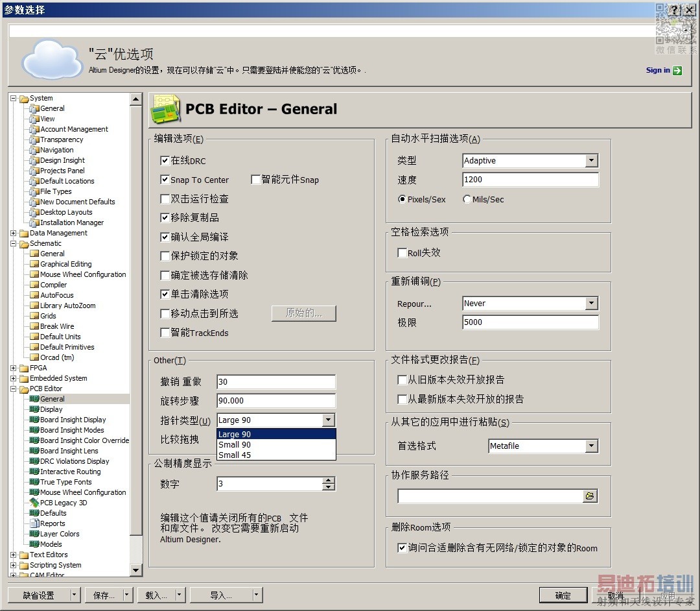The height and width of the screenshot is (611, 700).
Task: Collapse the 指针类型 dropdown arrow
Action: tap(329, 420)
